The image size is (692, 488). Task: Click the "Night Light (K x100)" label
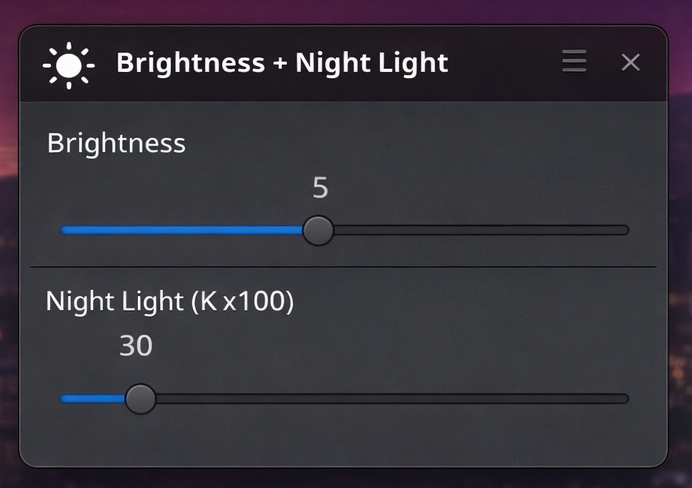[x=170, y=301]
